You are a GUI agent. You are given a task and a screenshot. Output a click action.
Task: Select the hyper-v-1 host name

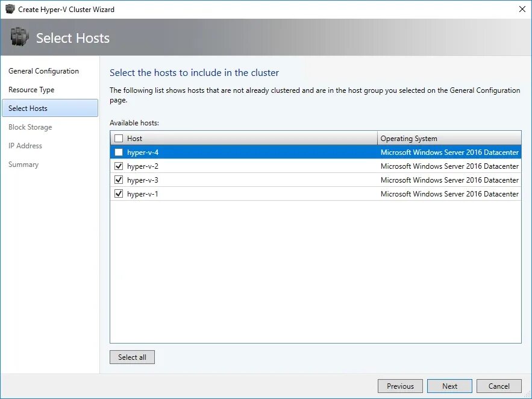click(143, 194)
